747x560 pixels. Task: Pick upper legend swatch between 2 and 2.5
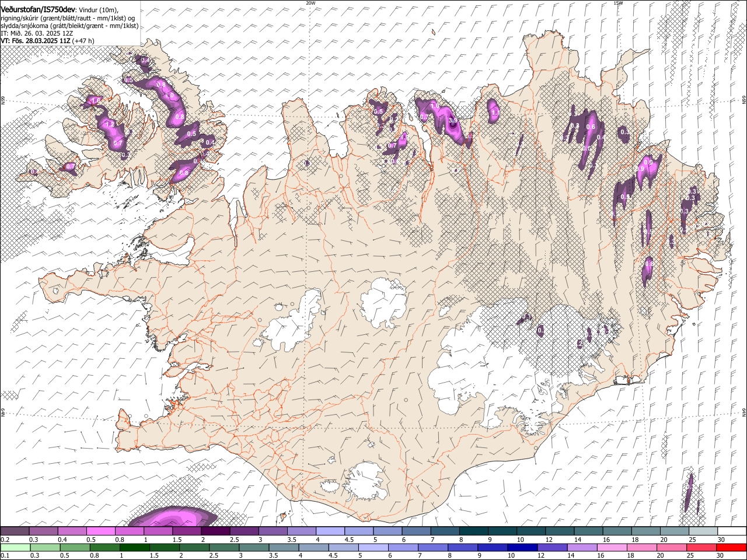coord(215,531)
